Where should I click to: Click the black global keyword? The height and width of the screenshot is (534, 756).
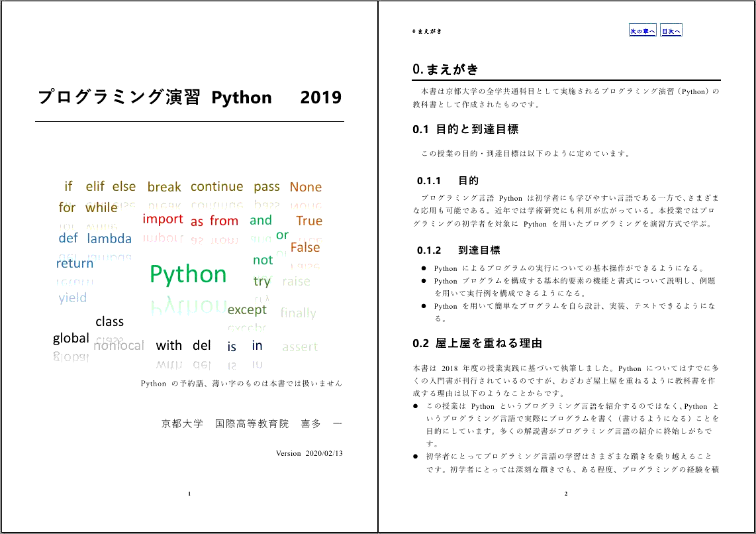pyautogui.click(x=71, y=339)
